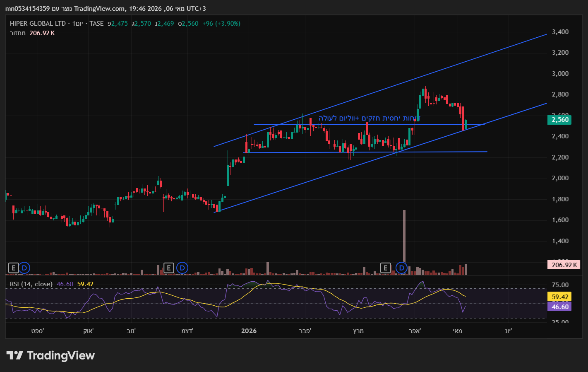Open the earnings E marker near December
The width and height of the screenshot is (588, 372).
coord(168,268)
